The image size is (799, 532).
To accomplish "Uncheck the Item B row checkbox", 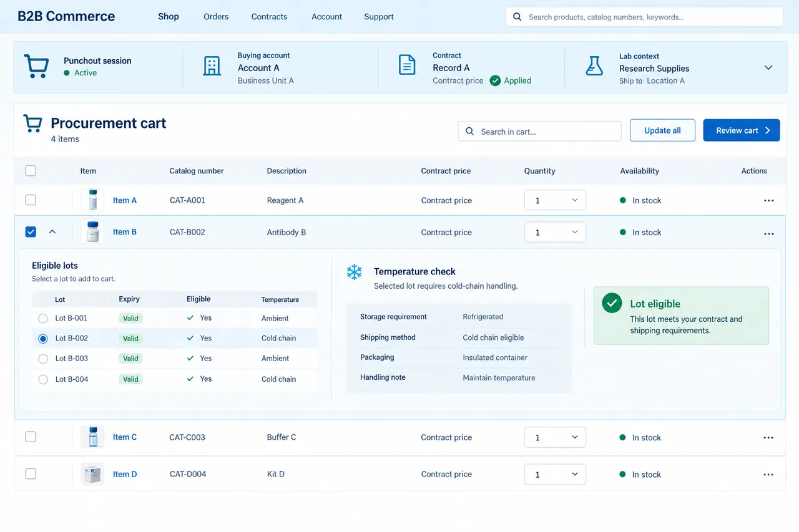I will [x=31, y=232].
